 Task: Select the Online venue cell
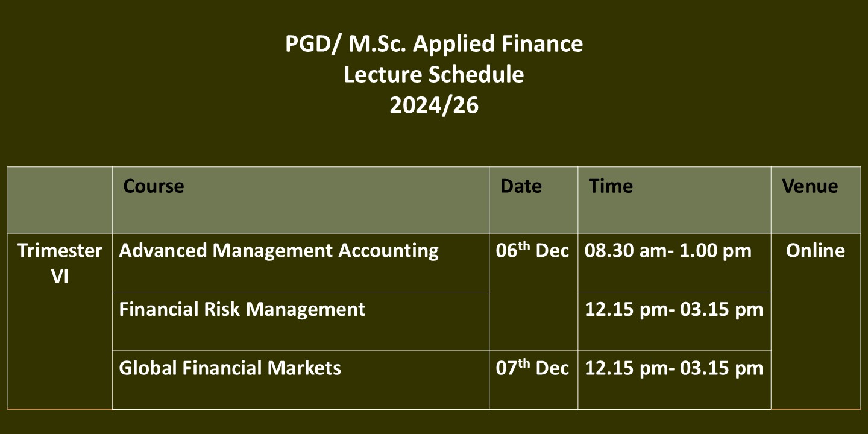[x=816, y=321]
